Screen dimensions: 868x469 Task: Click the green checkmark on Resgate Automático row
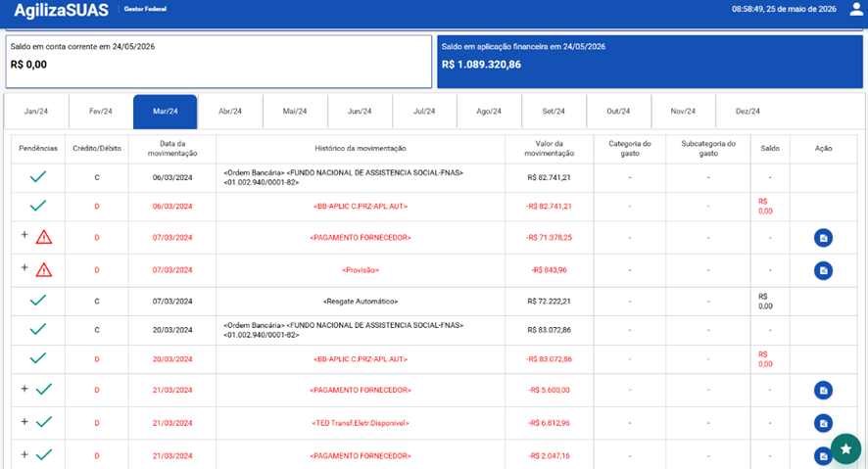37,301
